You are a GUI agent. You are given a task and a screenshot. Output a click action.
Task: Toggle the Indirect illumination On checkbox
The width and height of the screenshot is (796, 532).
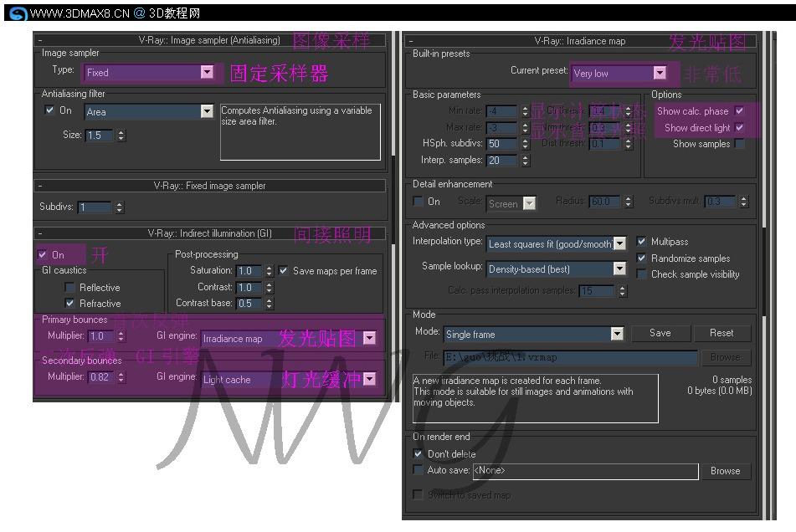[43, 254]
